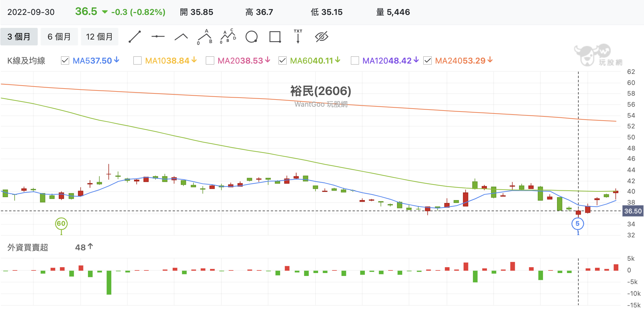Select the circle drawing tool
The image size is (644, 310).
252,37
